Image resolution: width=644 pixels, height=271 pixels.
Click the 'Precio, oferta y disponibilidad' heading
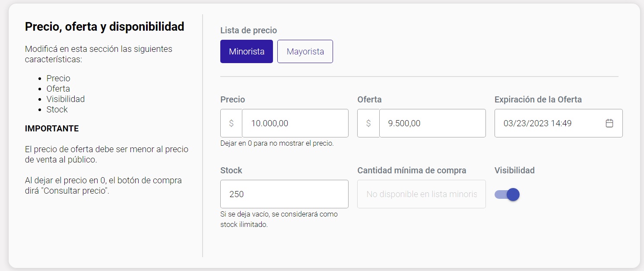105,26
